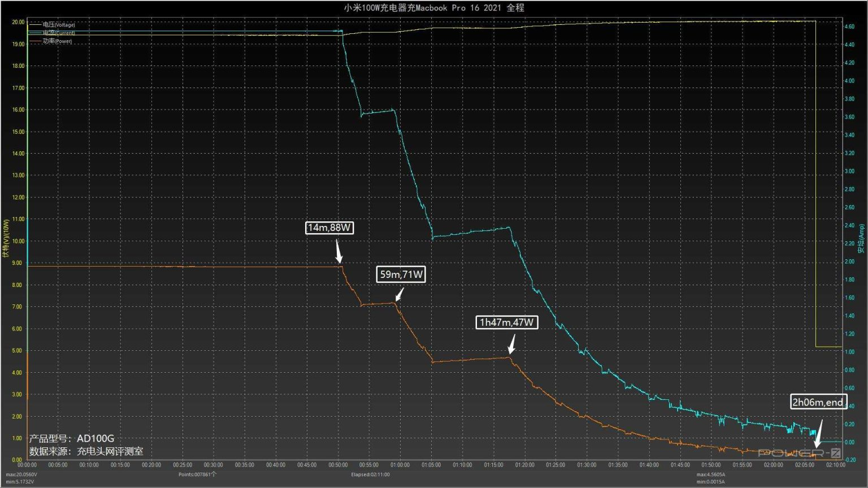The image size is (868, 488).
Task: Click the 00:30:00 time tick label
Action: click(214, 465)
